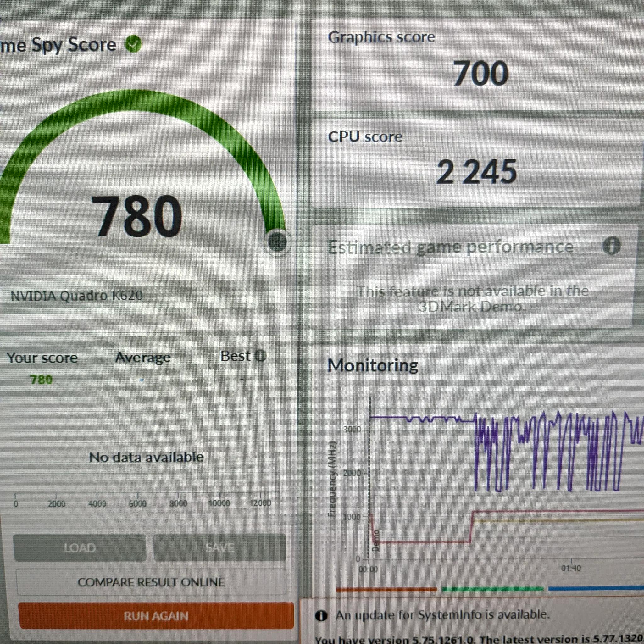Click the Graphics score heading
The height and width of the screenshot is (644, 644).
point(382,37)
